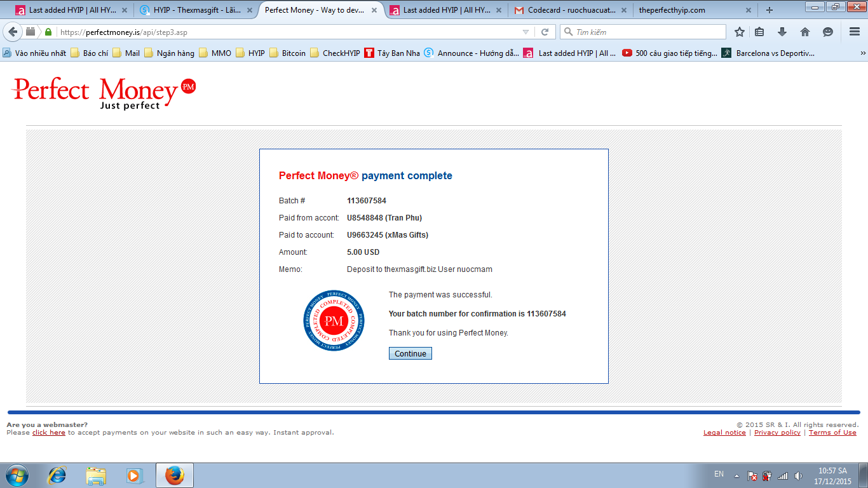Click the memo 'Deposit to thexmasgift.biz User nuocmam'
The image size is (868, 488).
tap(419, 269)
